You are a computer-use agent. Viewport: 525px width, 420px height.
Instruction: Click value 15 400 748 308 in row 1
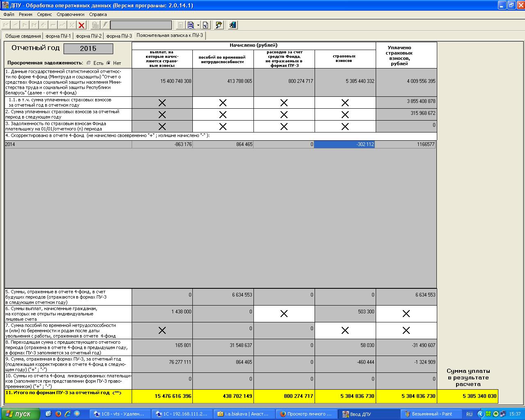point(162,82)
